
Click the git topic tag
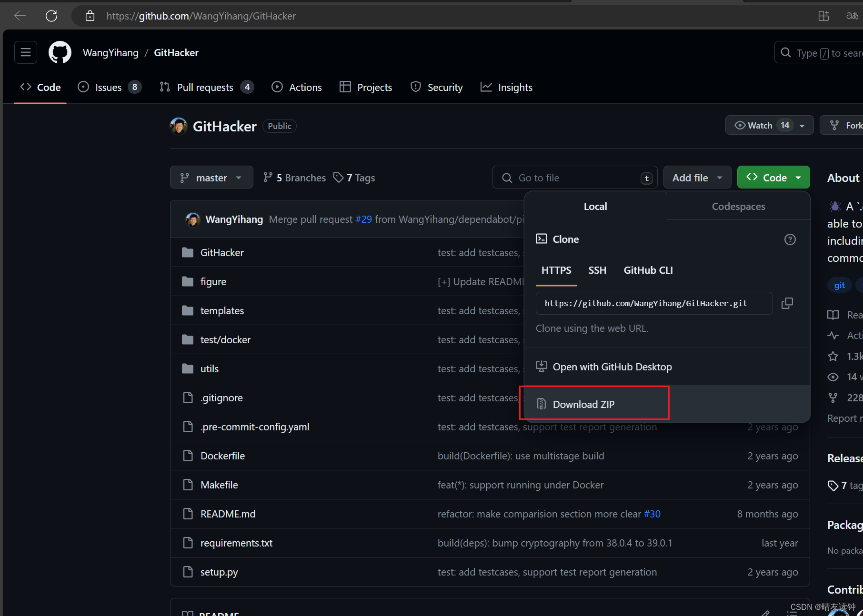tap(840, 285)
